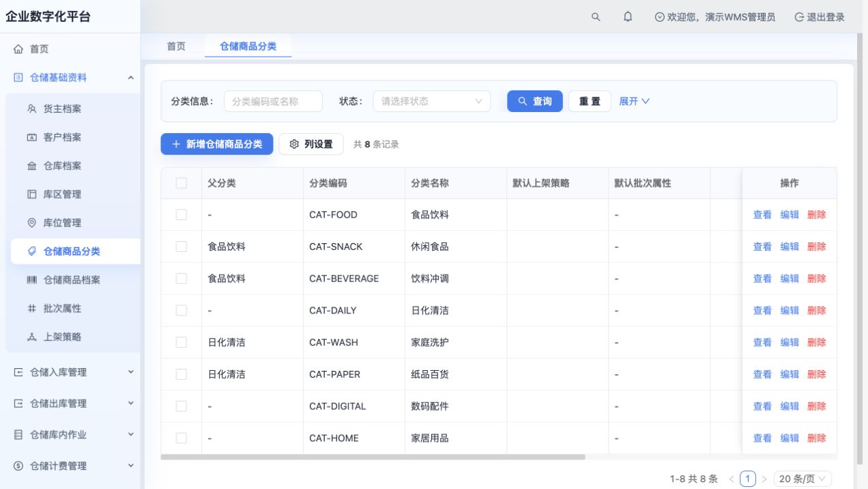Check the CAT-FOOD row checkbox

coord(182,214)
